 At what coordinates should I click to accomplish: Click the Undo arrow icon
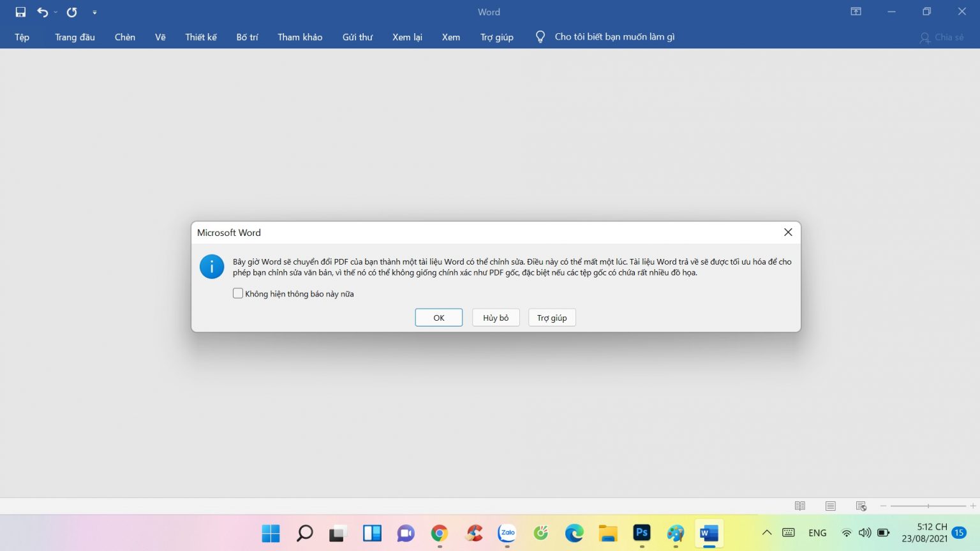tap(42, 12)
